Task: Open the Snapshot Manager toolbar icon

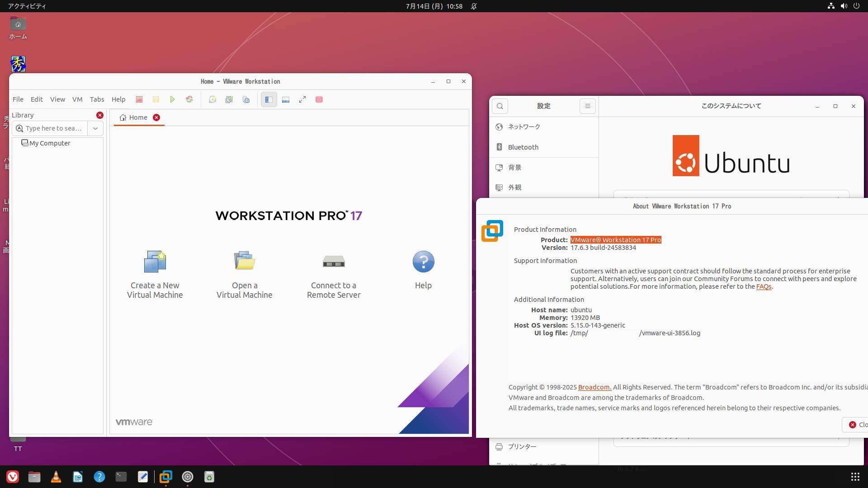Action: (246, 99)
